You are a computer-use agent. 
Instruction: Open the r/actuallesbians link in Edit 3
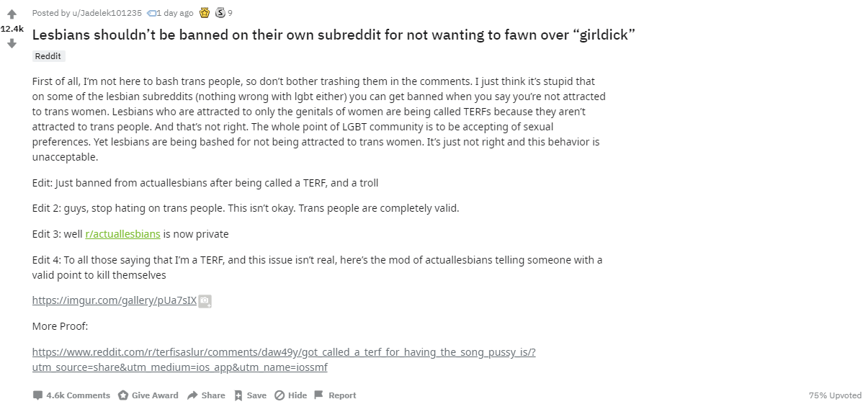(122, 233)
